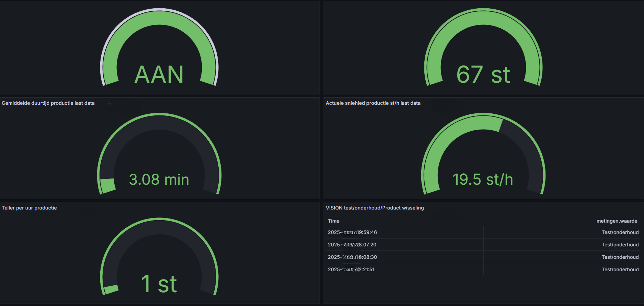The width and height of the screenshot is (644, 306).
Task: Click the small green segment of 1 st gauge
Action: click(x=111, y=289)
